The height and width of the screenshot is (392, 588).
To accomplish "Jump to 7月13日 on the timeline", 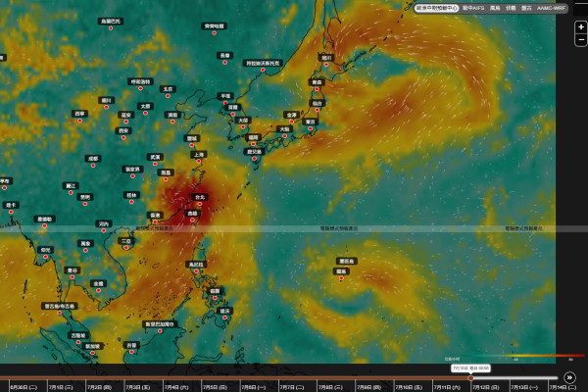I will tap(524, 387).
